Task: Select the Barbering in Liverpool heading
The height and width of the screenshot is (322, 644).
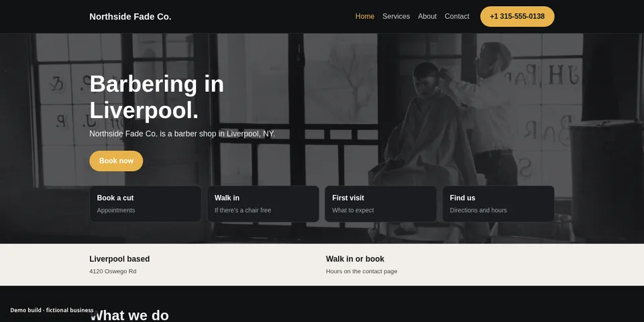Action: 157,97
